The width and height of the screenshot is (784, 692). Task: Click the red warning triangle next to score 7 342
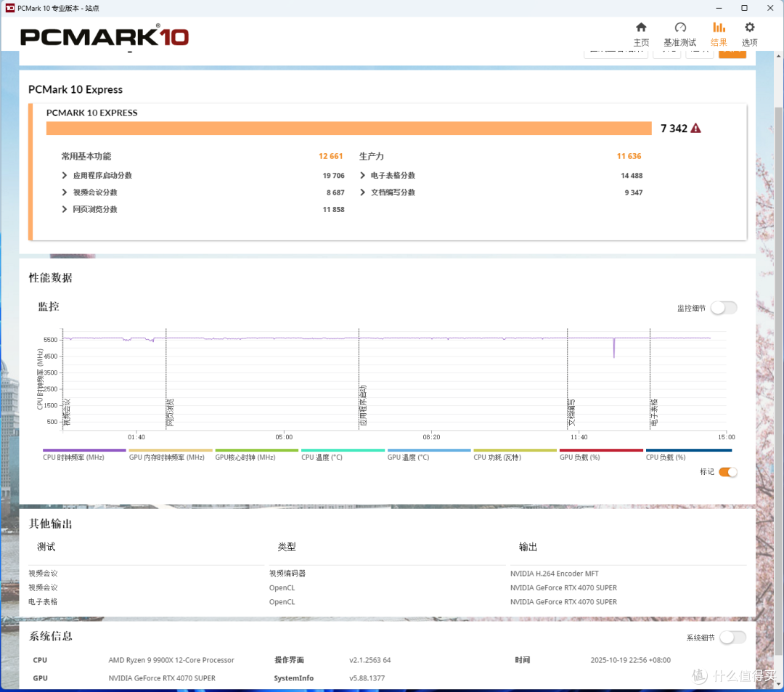click(695, 129)
